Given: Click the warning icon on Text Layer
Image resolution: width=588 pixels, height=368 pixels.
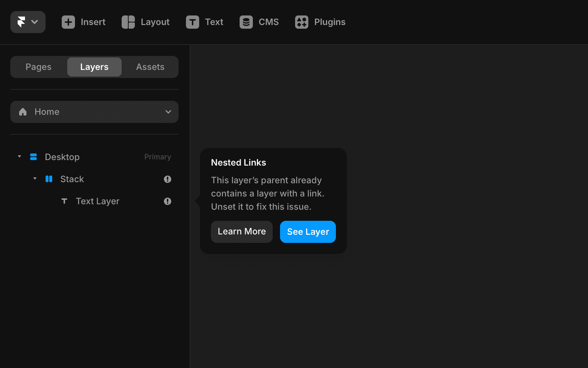Looking at the screenshot, I should point(168,201).
